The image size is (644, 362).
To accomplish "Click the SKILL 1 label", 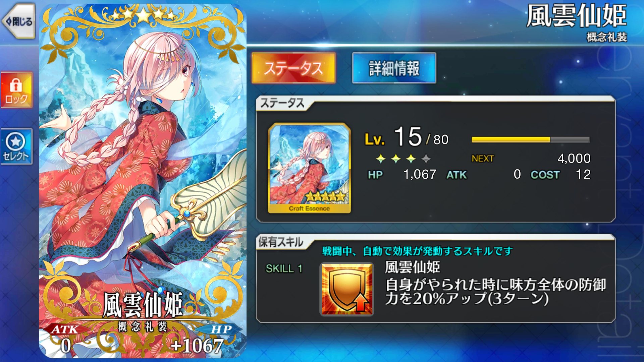I will point(284,268).
